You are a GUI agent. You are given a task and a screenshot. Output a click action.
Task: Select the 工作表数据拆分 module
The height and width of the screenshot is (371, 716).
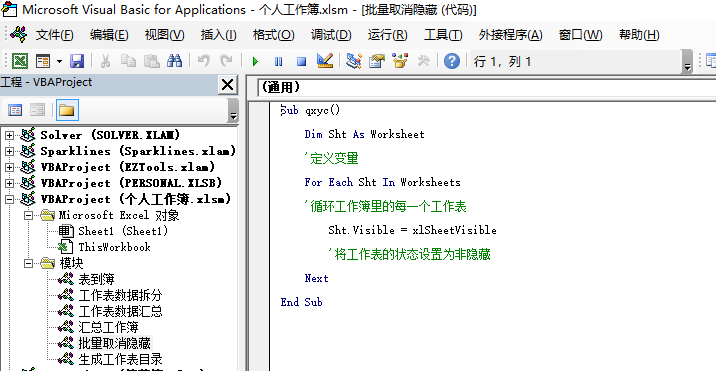tap(120, 295)
